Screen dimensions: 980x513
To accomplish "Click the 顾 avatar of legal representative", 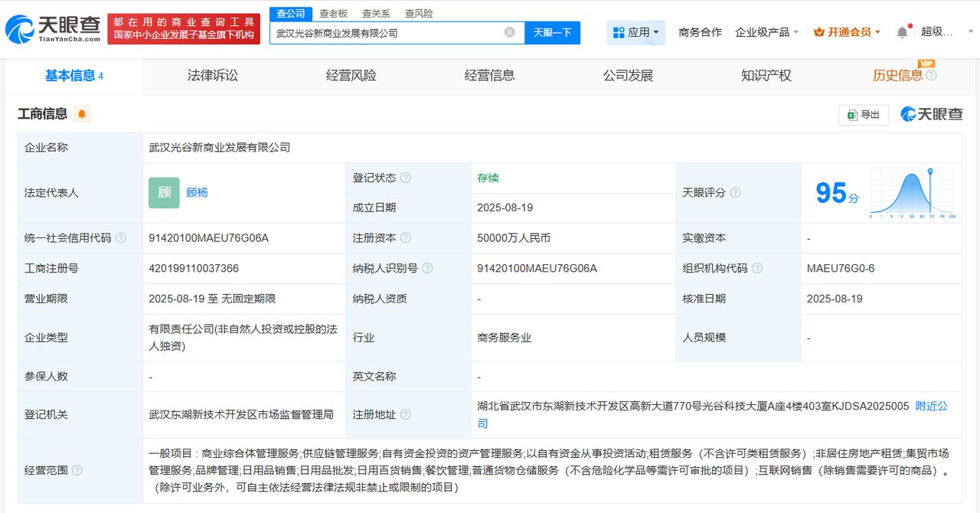I will point(164,193).
